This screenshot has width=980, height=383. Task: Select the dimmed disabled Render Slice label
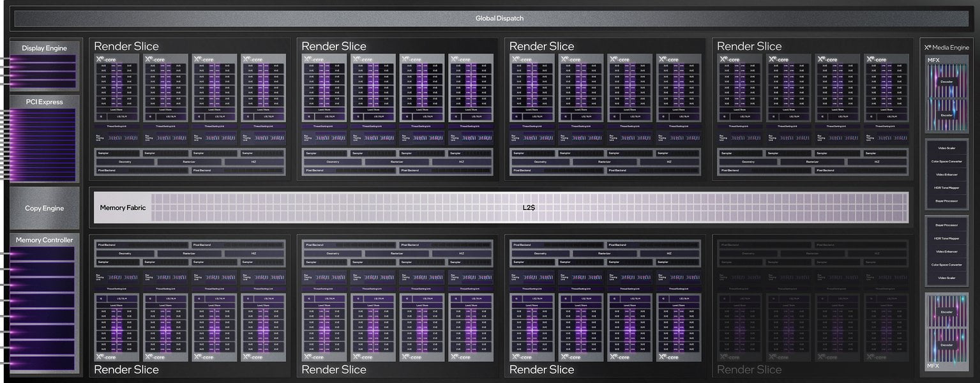point(749,370)
